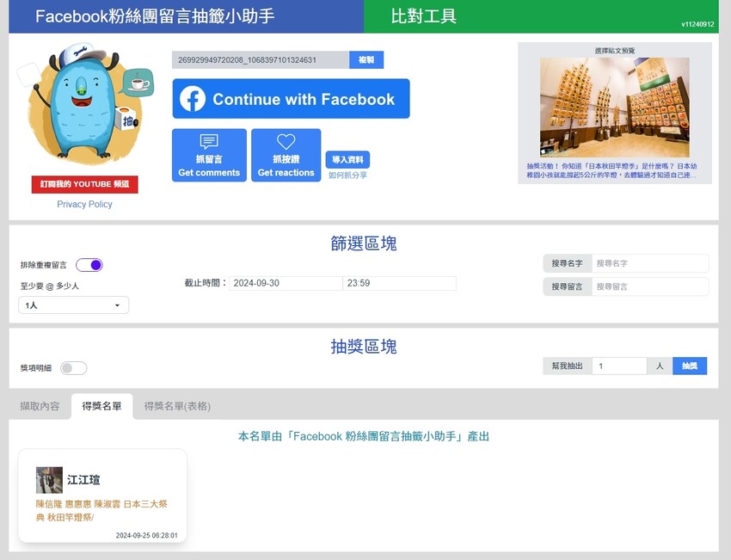The image size is (731, 560).
Task: Click the 導入資料 button
Action: 347,159
